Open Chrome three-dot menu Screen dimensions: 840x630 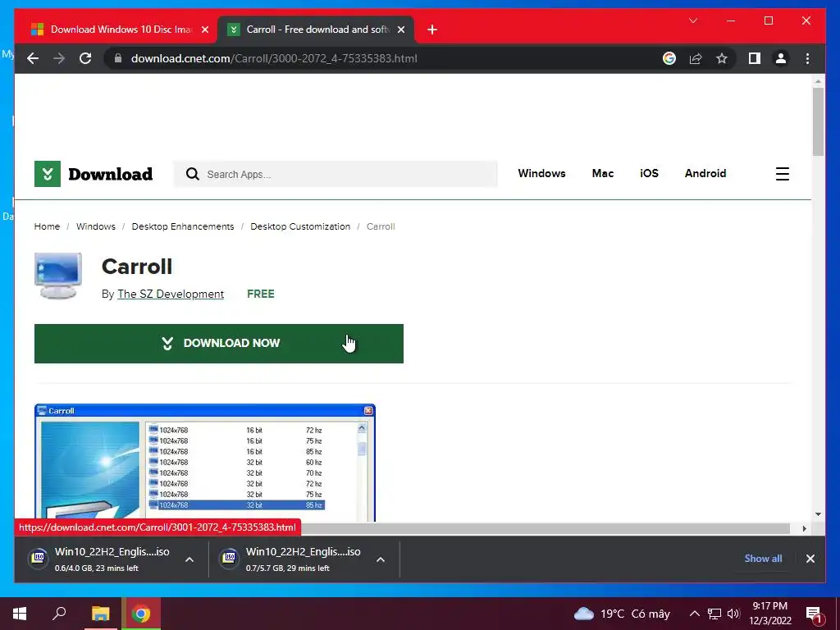pyautogui.click(x=807, y=58)
